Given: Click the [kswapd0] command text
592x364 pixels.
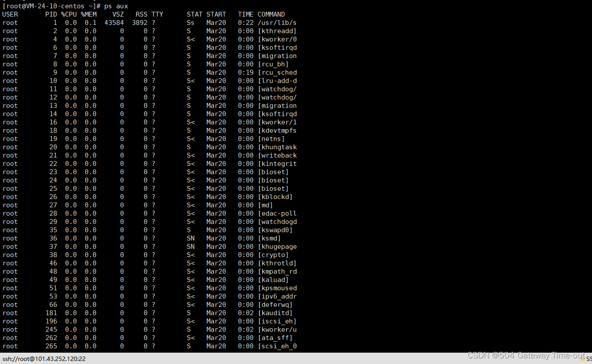Looking at the screenshot, I should coord(275,230).
